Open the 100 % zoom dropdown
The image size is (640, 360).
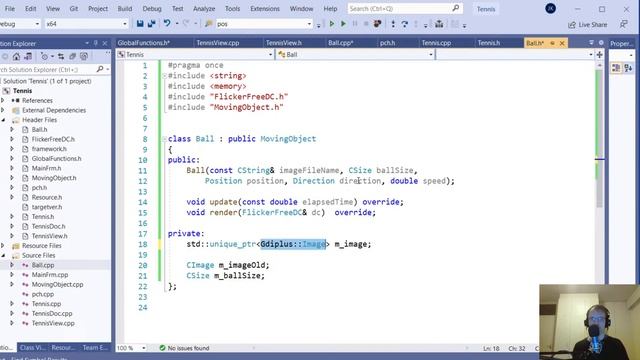pos(144,348)
